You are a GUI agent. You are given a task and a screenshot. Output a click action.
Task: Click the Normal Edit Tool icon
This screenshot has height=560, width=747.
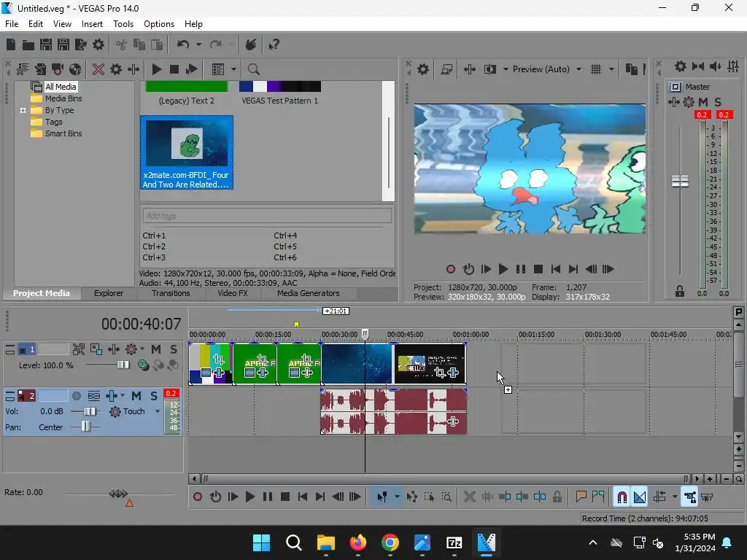tap(382, 497)
